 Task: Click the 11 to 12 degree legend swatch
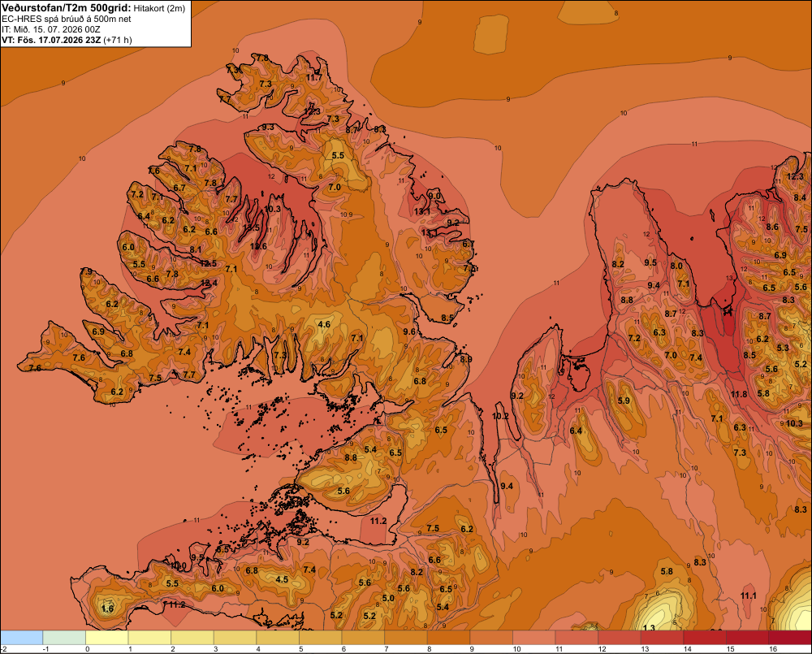(577, 638)
